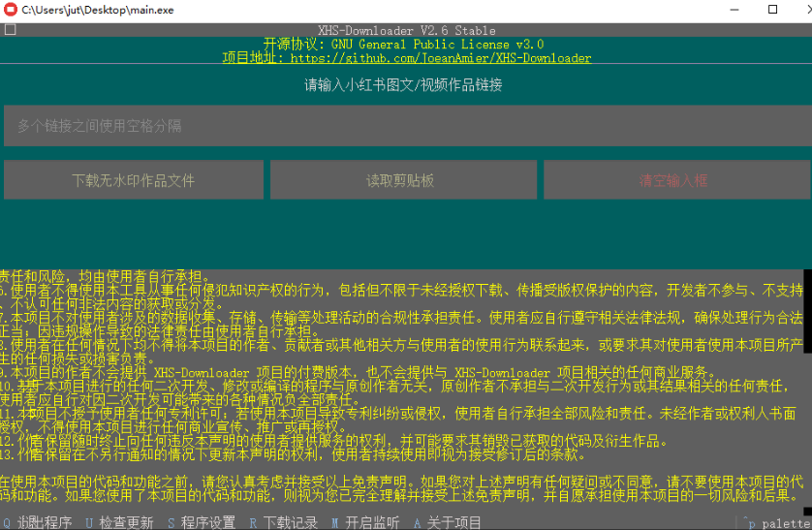Open 程序设置 from footer bar
Viewport: 812px width, 530px height.
tap(202, 522)
